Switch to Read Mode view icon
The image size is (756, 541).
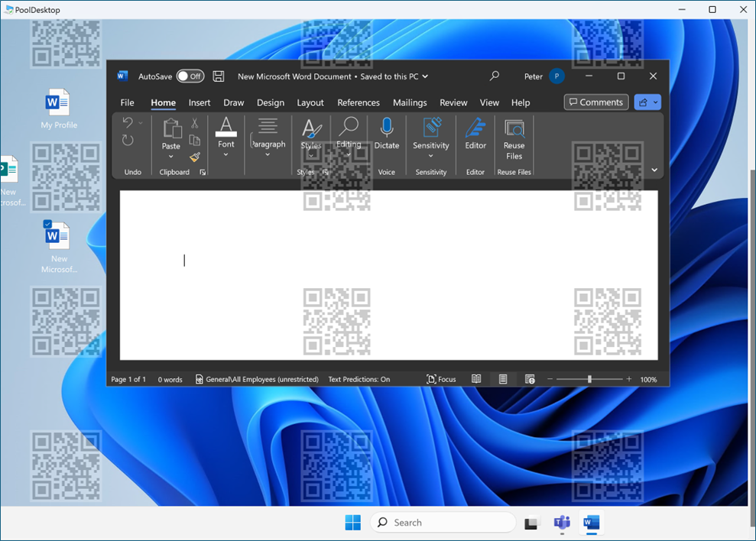[476, 380]
